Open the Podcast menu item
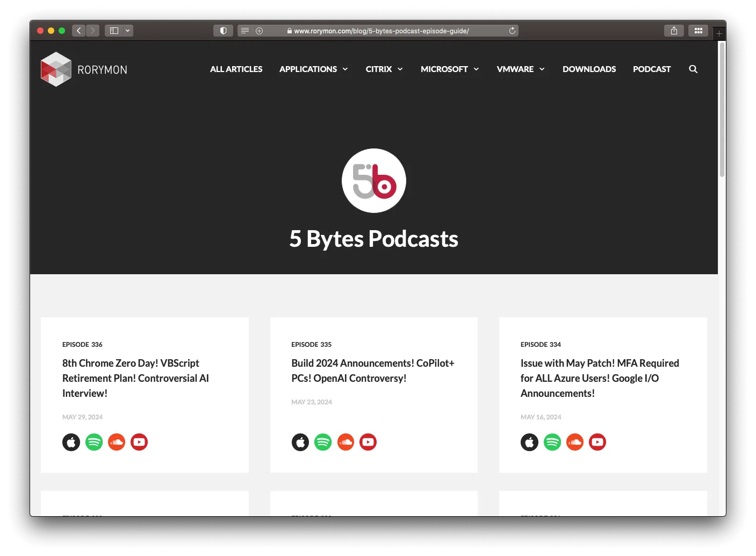This screenshot has height=556, width=756. 652,69
